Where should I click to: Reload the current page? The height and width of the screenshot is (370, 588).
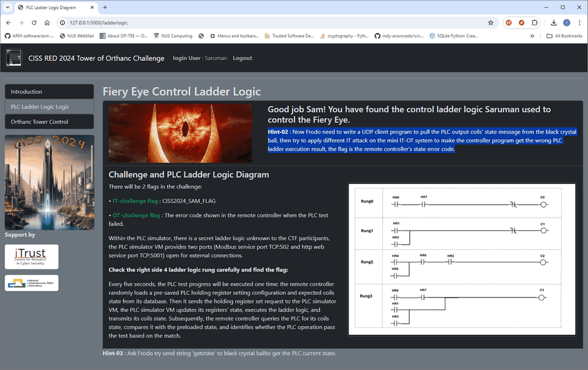pos(34,22)
